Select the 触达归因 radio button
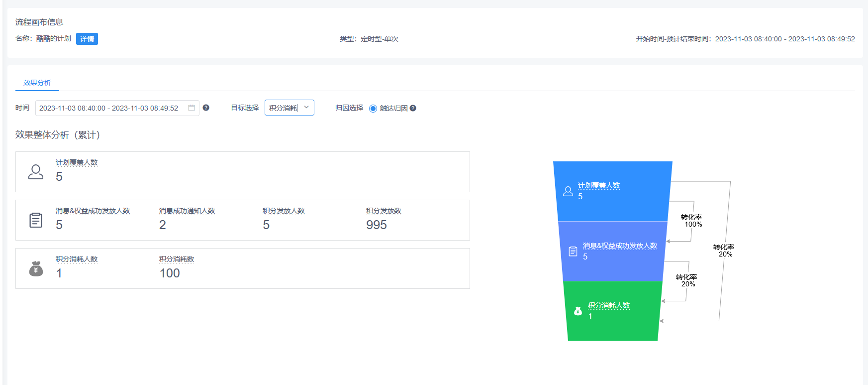The image size is (868, 385). pos(373,109)
